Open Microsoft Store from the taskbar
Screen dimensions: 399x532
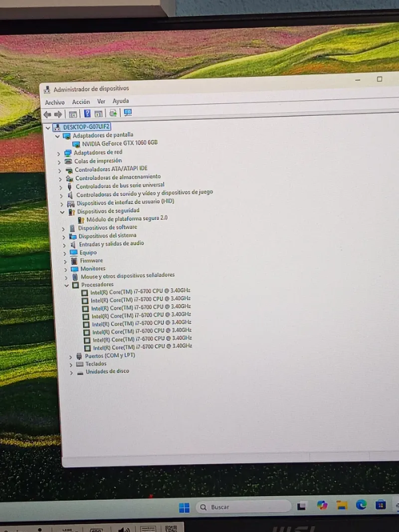381,505
